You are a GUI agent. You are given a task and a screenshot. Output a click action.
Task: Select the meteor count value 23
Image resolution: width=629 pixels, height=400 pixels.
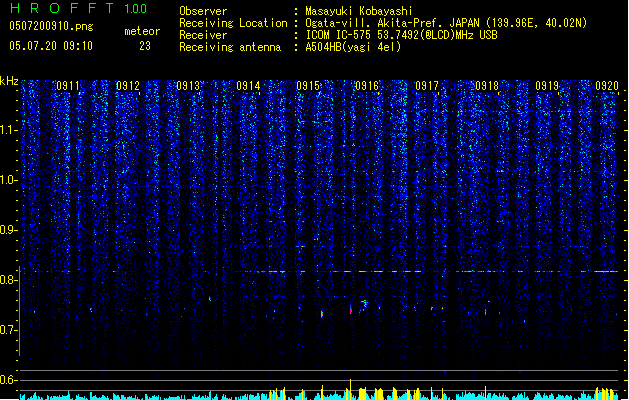click(145, 46)
